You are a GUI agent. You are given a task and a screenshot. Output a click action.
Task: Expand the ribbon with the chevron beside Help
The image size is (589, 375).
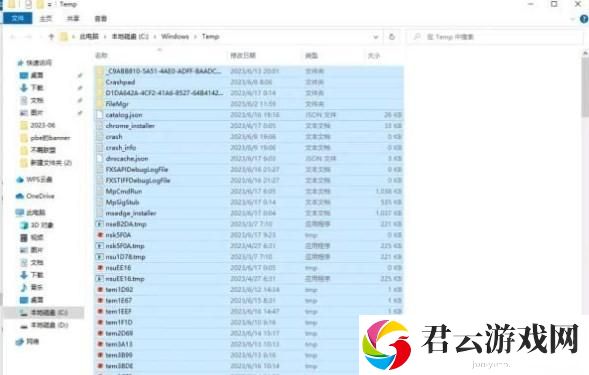tap(573, 18)
